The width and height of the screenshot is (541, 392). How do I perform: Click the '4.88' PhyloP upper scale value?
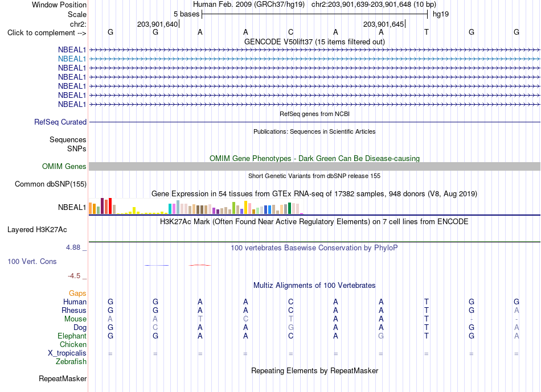pos(73,247)
